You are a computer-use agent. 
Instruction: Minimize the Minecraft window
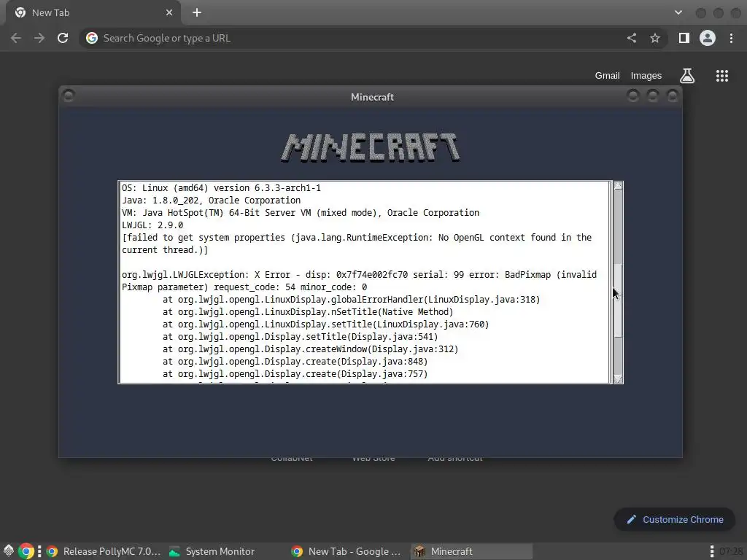[x=632, y=96]
